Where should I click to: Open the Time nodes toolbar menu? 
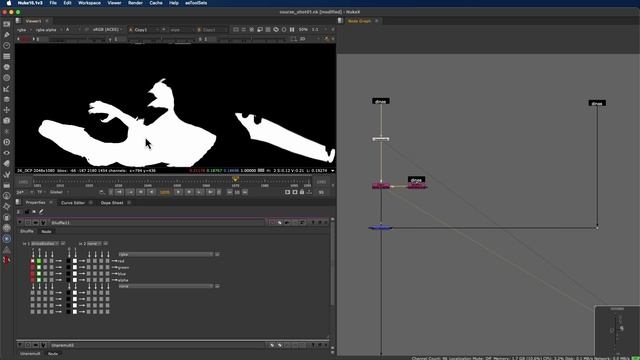click(x=7, y=45)
